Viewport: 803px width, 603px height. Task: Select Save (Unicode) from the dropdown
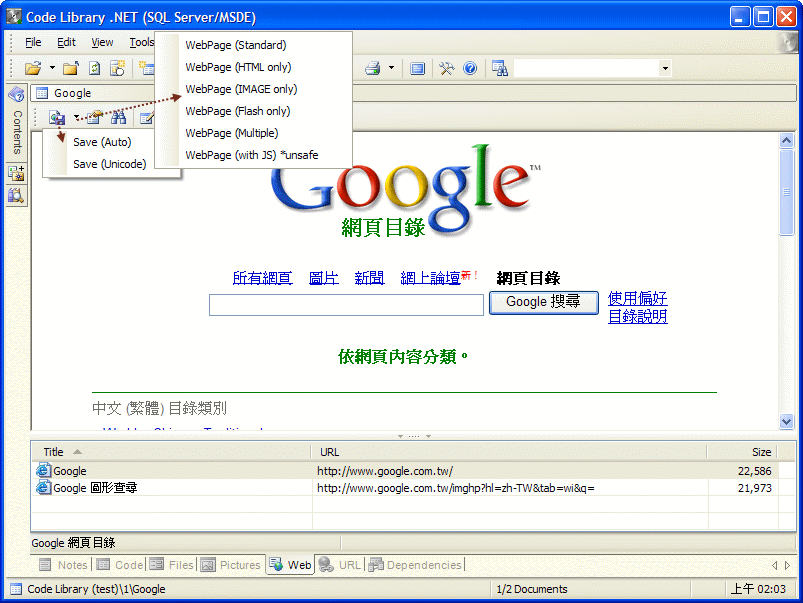click(x=109, y=164)
